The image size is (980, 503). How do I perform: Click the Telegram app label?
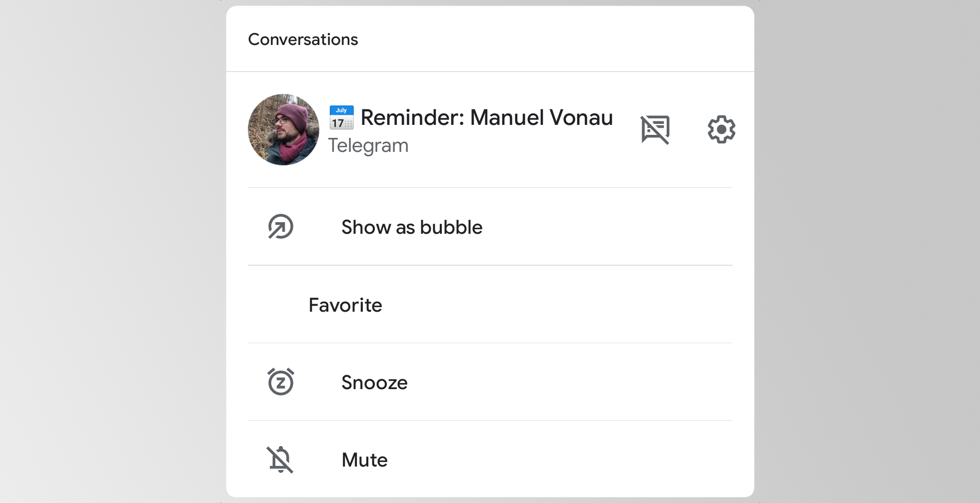[368, 145]
